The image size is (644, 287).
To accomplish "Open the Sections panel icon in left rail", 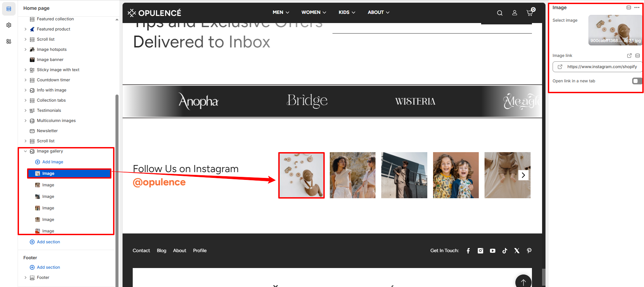I will click(9, 9).
